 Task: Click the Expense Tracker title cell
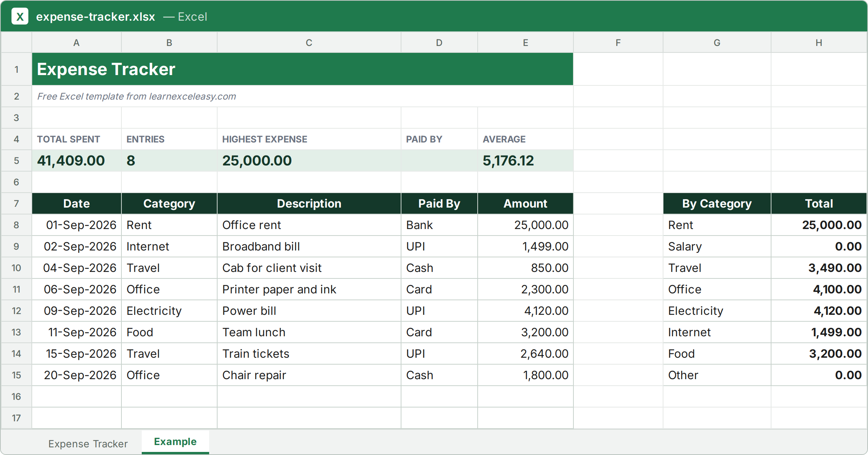[x=303, y=69]
